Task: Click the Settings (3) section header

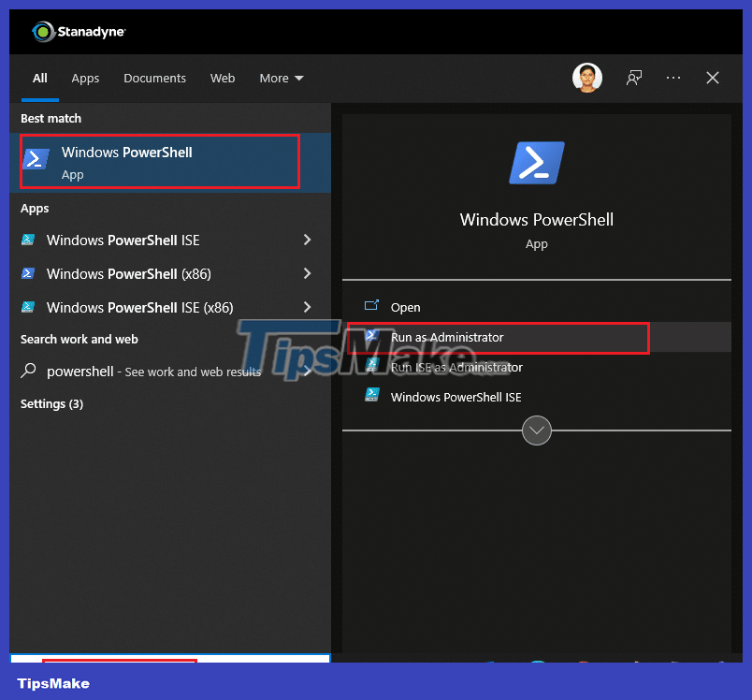Action: [x=53, y=403]
